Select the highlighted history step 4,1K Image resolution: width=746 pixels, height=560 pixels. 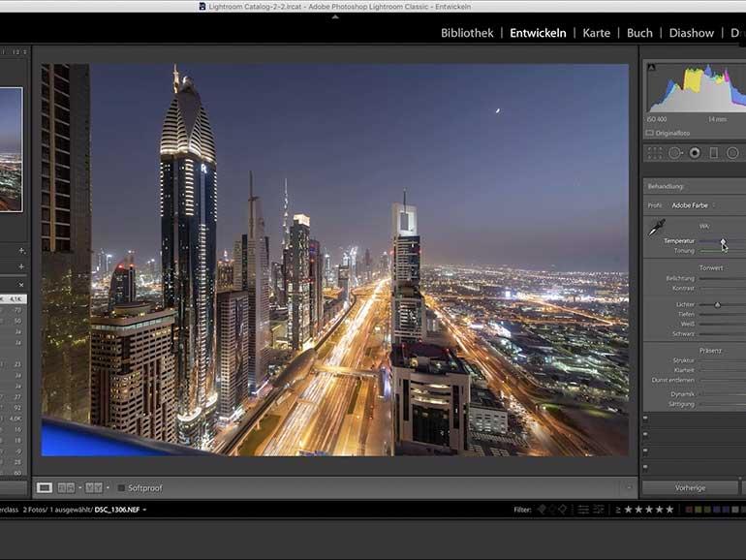[14, 299]
